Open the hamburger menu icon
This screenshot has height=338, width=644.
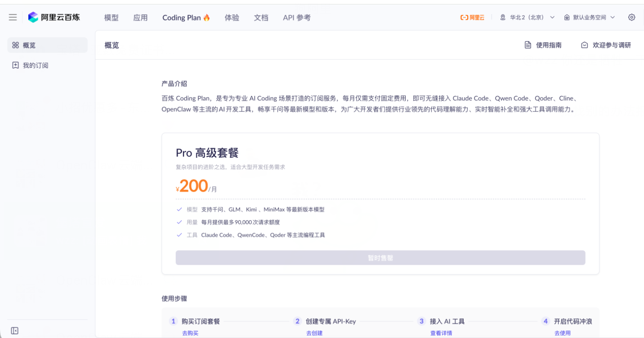point(13,17)
